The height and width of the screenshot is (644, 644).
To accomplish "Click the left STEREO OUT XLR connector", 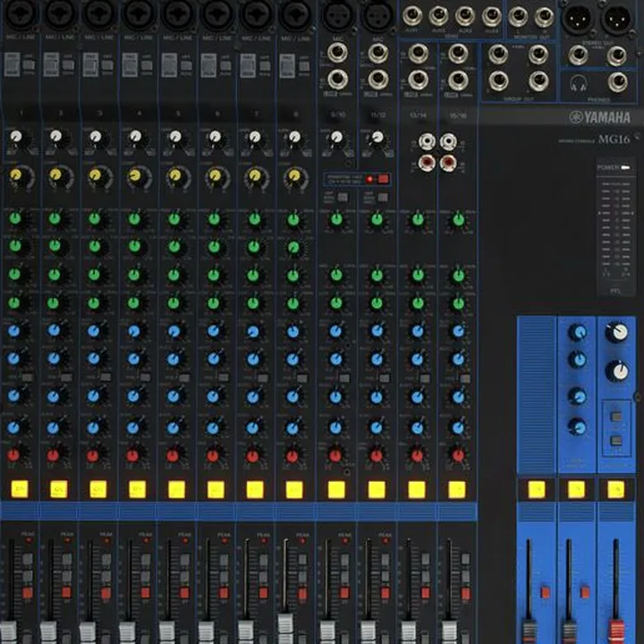I will point(576,18).
